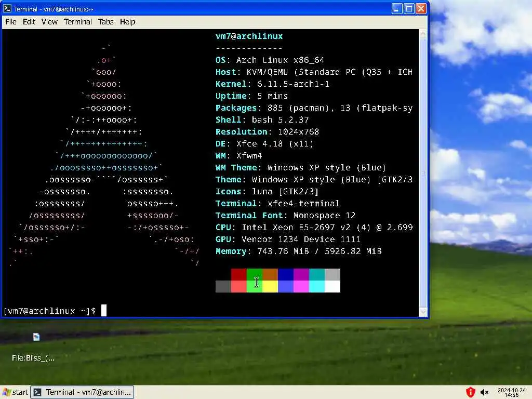Click the Kernel: 6.11.5-arch1-1 line
The image size is (532, 399).
click(272, 84)
